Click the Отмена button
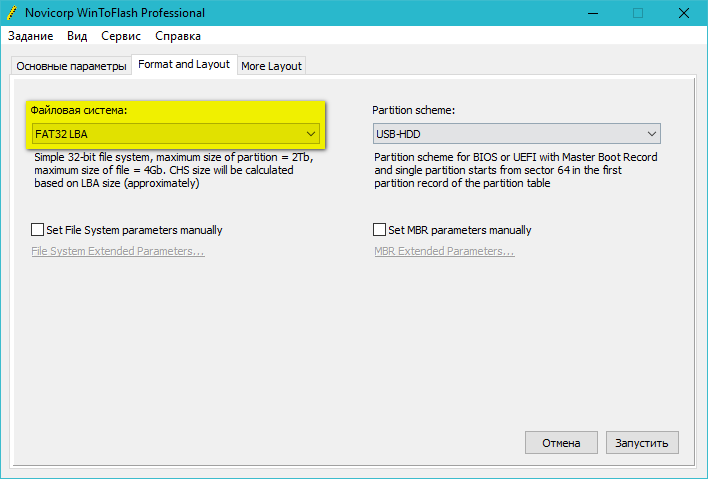Viewport: 708px width, 479px height. 561,443
